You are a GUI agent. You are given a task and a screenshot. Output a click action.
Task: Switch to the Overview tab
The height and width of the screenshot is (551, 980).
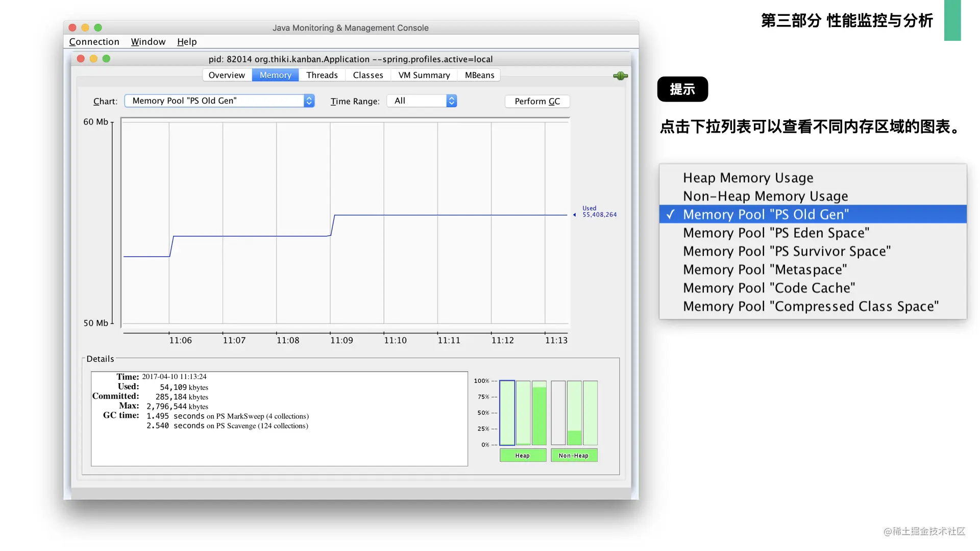[227, 75]
